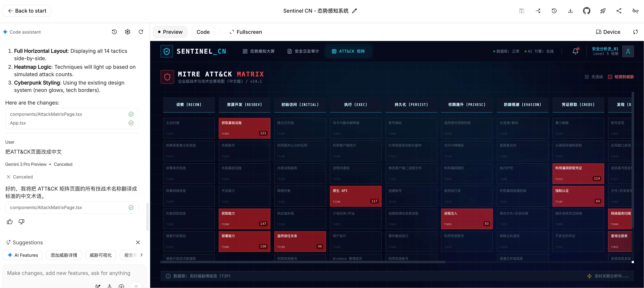
Task: Open the Device selector
Action: (x=608, y=32)
